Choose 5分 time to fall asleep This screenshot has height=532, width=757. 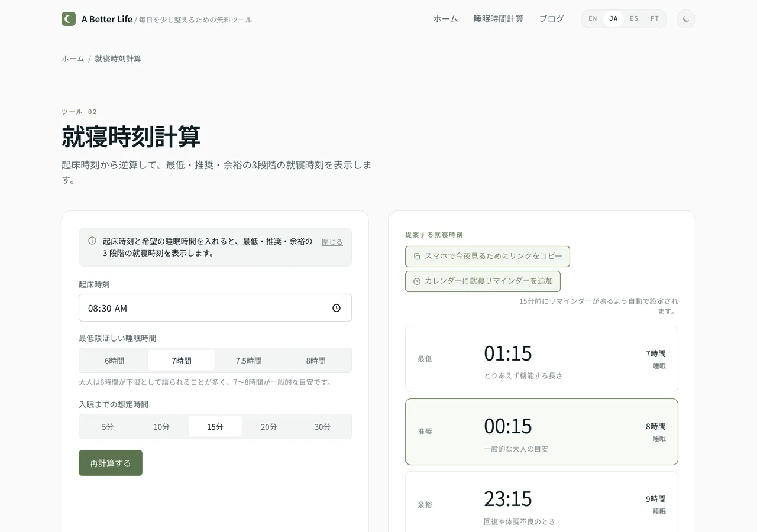pos(108,427)
